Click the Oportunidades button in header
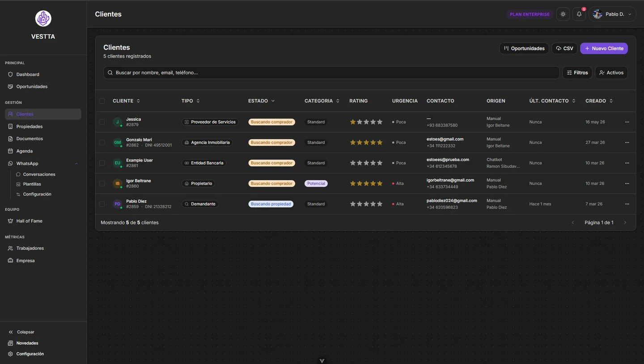Image resolution: width=644 pixels, height=364 pixels. click(x=524, y=48)
